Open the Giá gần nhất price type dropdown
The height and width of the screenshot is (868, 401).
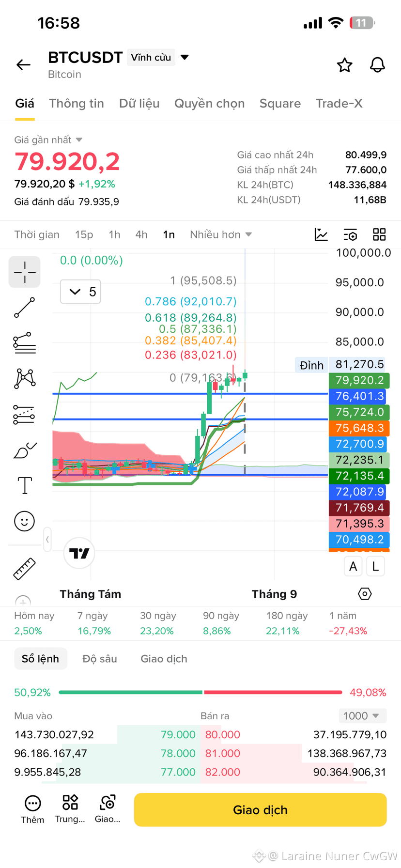click(x=48, y=140)
